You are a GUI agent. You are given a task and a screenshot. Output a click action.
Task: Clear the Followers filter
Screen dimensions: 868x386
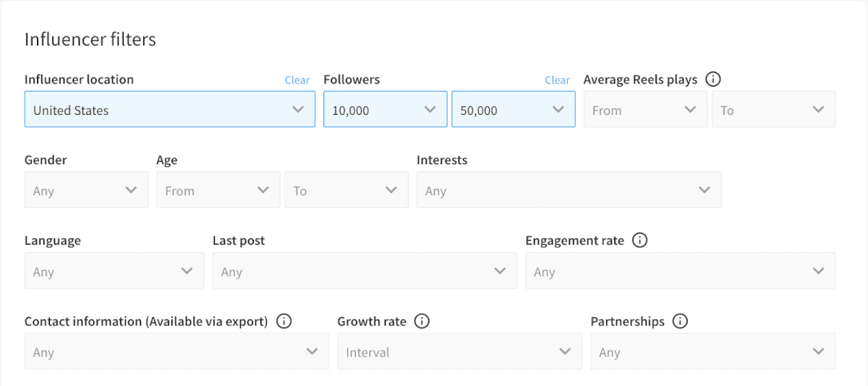pos(557,80)
